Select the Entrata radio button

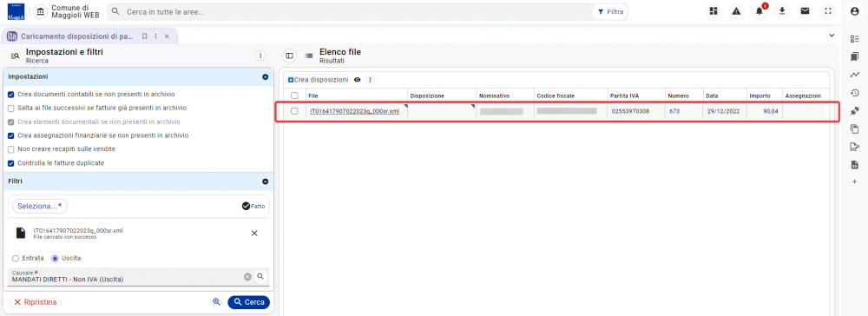click(x=16, y=259)
